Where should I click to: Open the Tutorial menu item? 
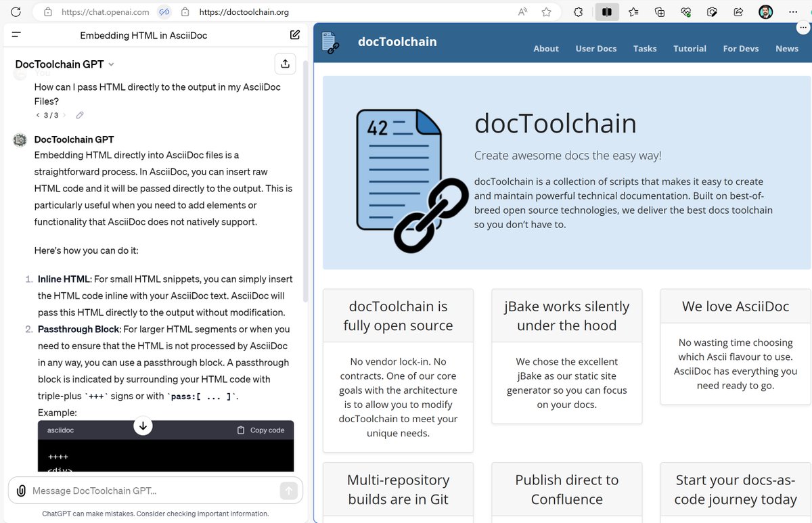[690, 49]
